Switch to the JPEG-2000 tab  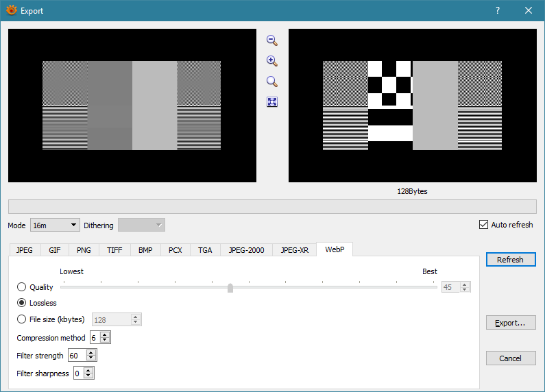coord(246,250)
